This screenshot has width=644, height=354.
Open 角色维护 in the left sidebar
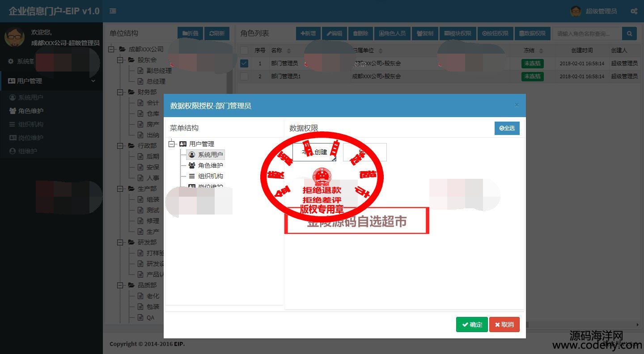click(51, 111)
